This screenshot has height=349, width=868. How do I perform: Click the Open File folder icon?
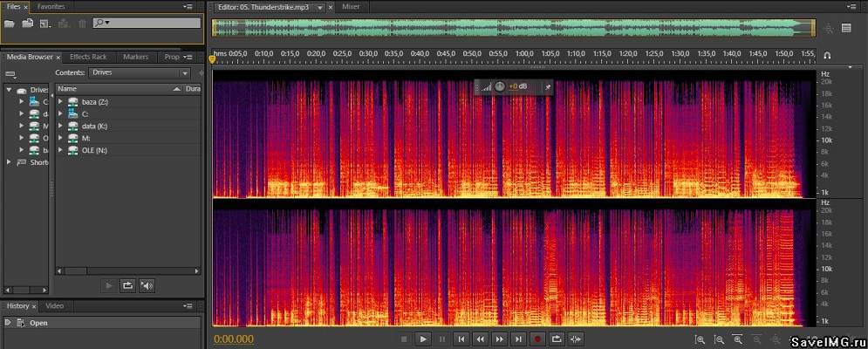[9, 23]
